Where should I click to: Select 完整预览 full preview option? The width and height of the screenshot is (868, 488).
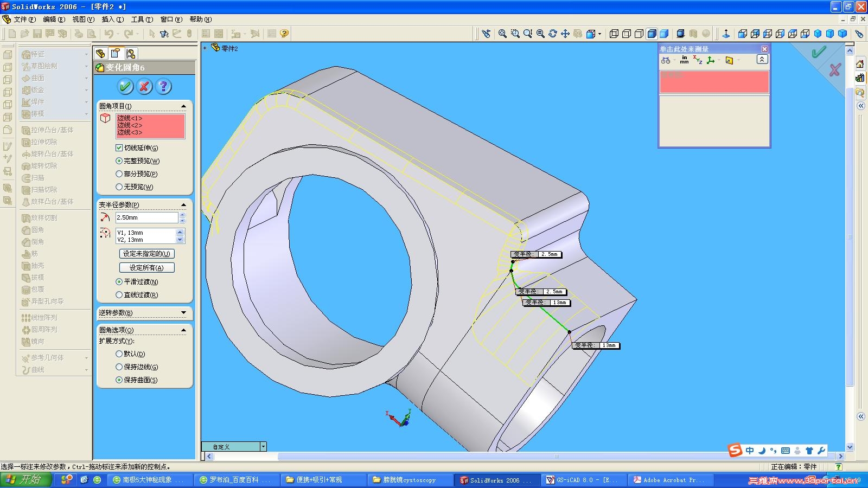coord(119,160)
